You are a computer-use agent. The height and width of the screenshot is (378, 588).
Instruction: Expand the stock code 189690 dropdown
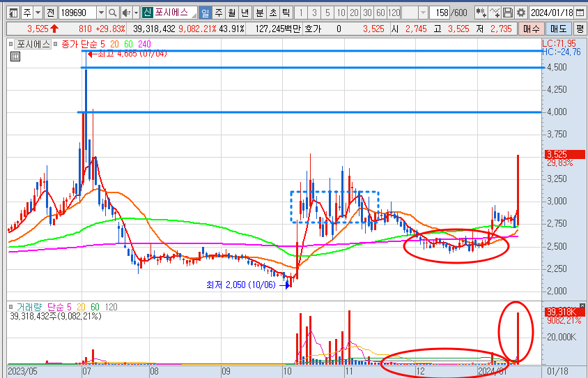101,13
